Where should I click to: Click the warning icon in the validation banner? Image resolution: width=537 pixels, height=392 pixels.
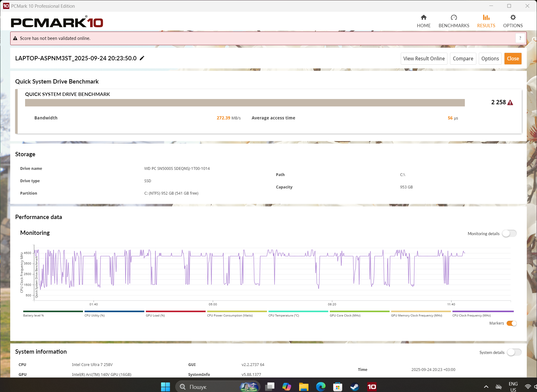pos(15,38)
